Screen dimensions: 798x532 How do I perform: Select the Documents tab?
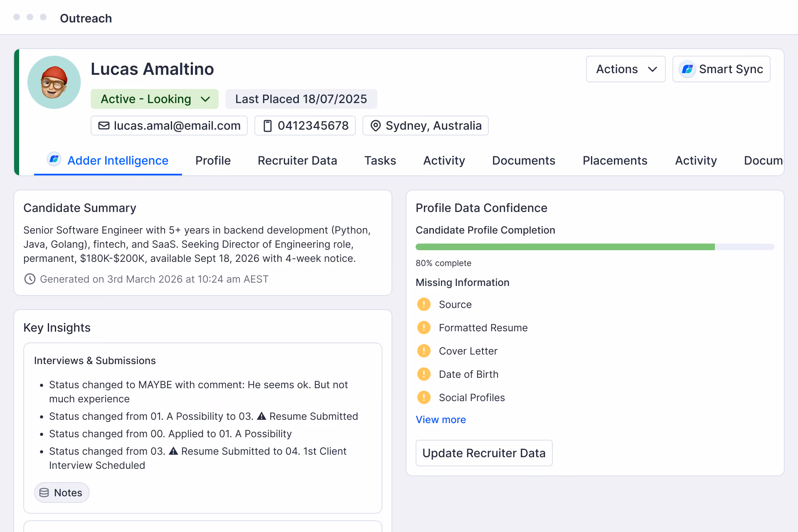pyautogui.click(x=523, y=160)
